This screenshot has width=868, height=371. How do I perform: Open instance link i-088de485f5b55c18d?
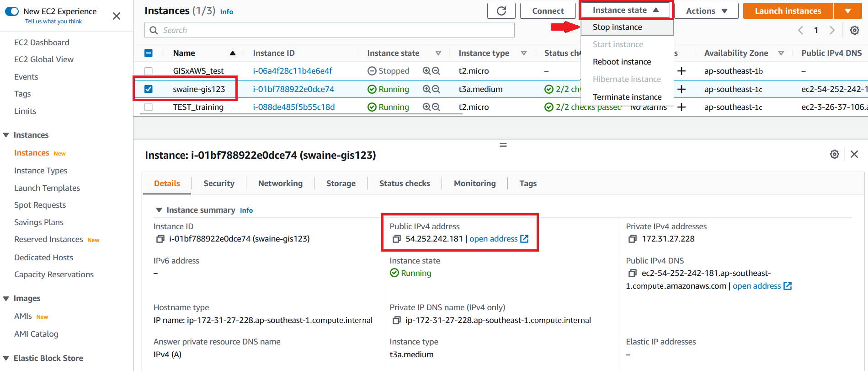(294, 107)
